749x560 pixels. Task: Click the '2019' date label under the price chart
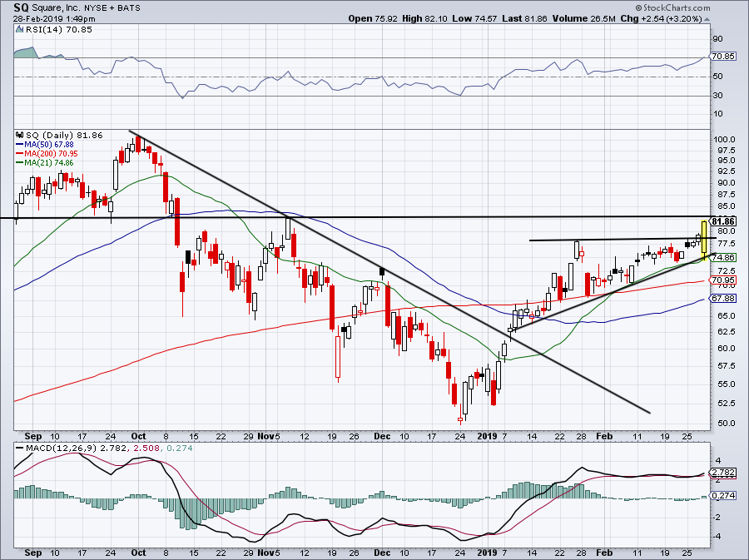[x=488, y=436]
